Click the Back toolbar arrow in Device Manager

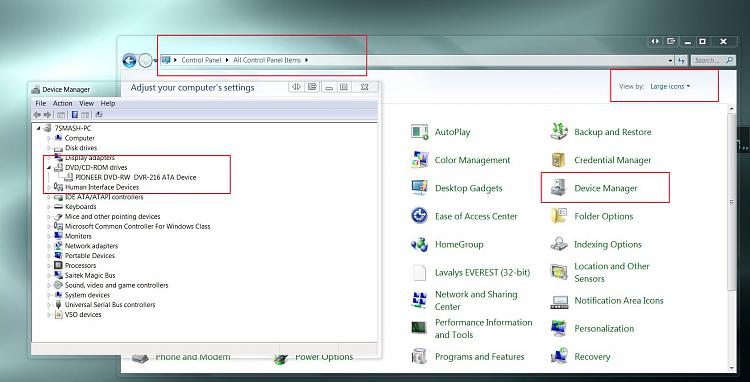coord(37,115)
